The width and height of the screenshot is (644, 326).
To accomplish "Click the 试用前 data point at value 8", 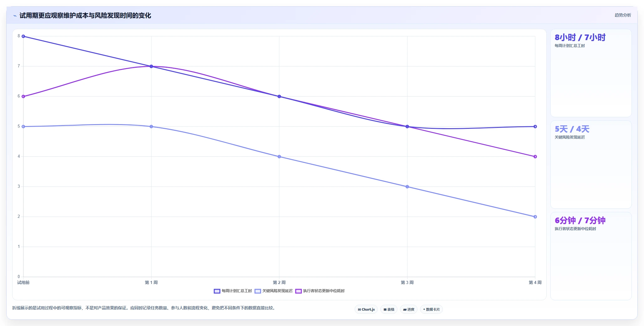I will coord(23,36).
